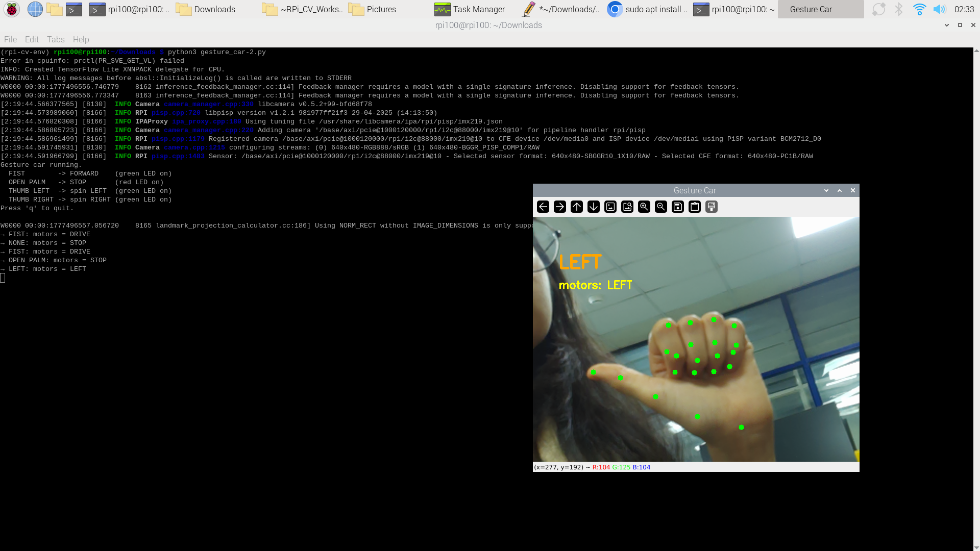
Task: Click the 'THUMB RIGHT -> spin RIGHT' line
Action: click(x=90, y=199)
